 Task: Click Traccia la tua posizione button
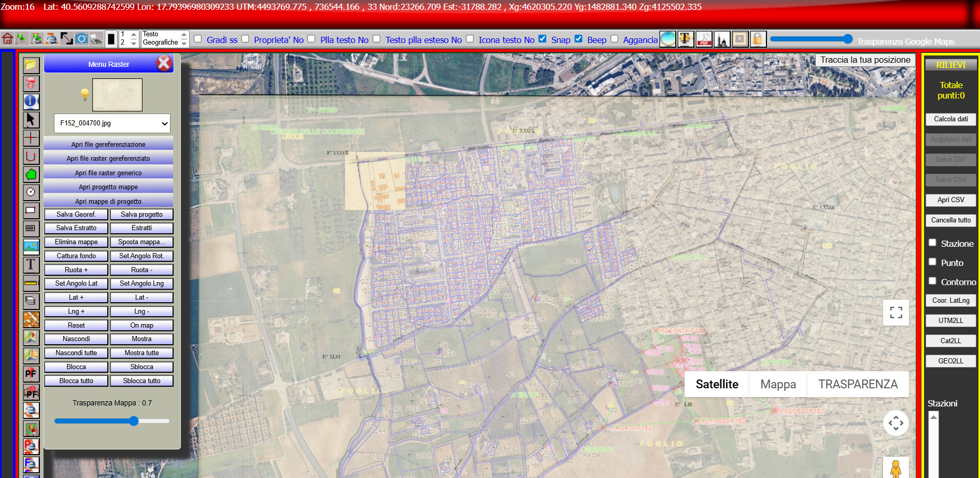tap(865, 60)
